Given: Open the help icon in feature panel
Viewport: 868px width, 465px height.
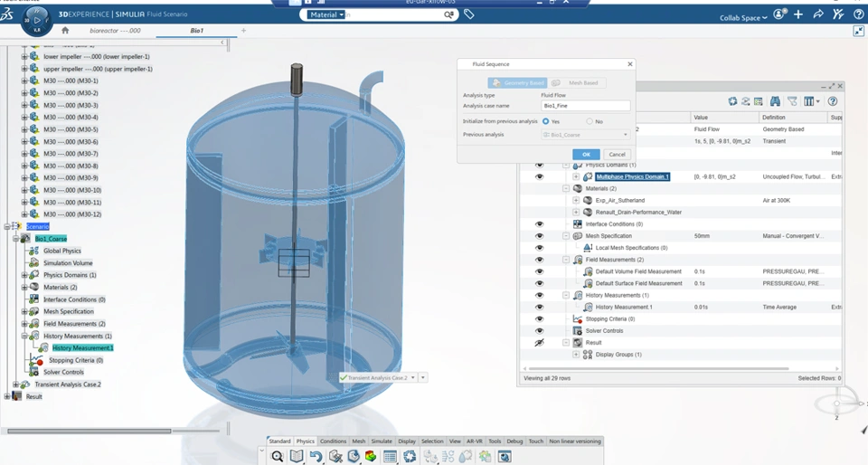Looking at the screenshot, I should pos(833,101).
